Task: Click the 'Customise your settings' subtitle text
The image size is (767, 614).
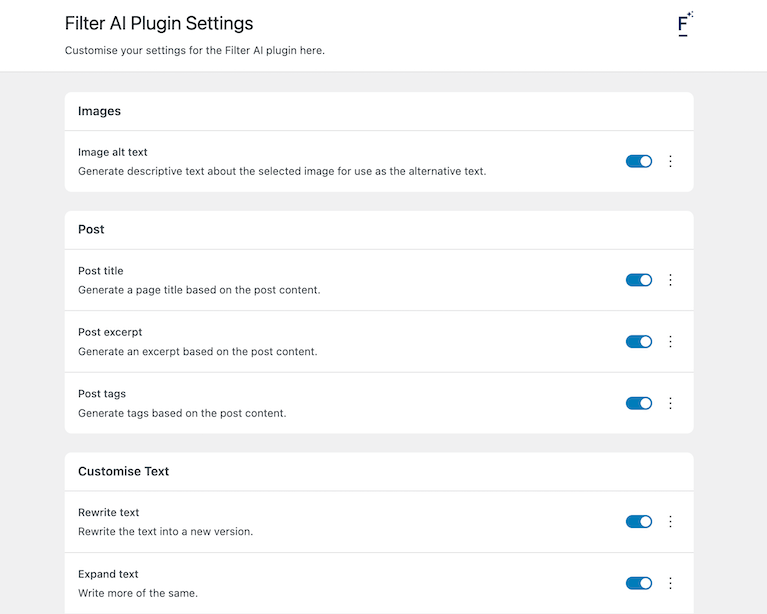Action: [195, 50]
